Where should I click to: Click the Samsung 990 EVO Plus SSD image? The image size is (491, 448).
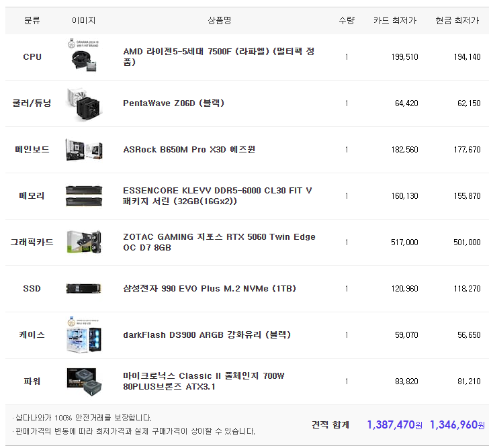pyautogui.click(x=83, y=288)
